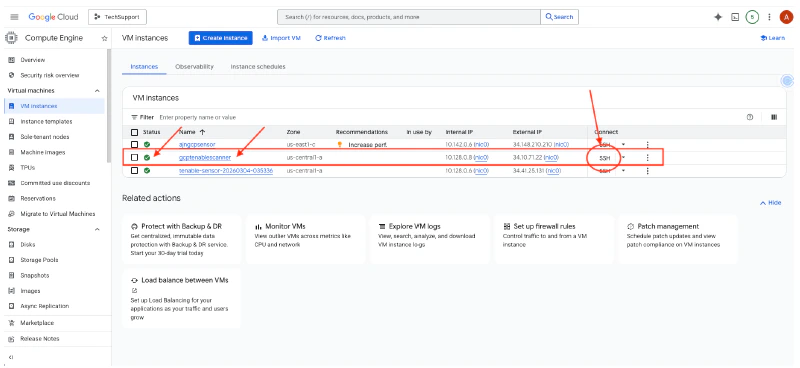Screen dimensions: 800x368
Task: Focus the resources search field
Action: pos(409,17)
